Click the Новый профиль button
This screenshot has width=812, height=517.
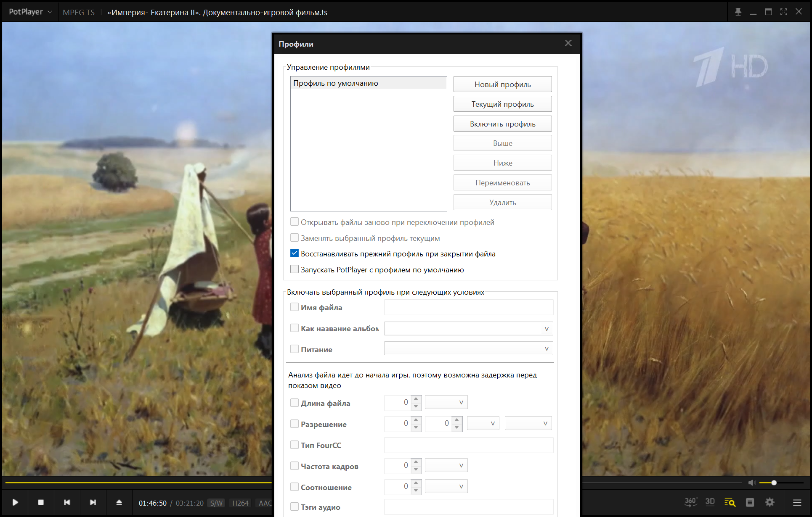point(502,84)
